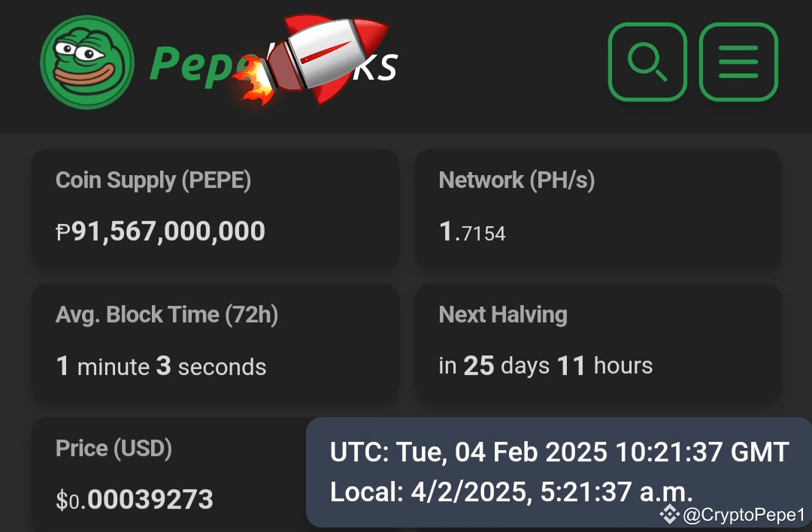Click the UTC timestamp line
812x532 pixels.
point(559,452)
